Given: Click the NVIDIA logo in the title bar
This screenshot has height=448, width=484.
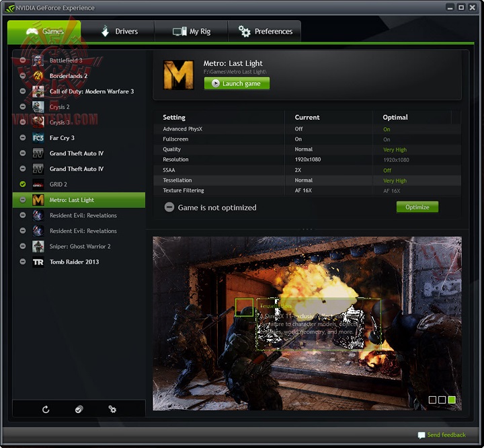Looking at the screenshot, I should point(9,8).
